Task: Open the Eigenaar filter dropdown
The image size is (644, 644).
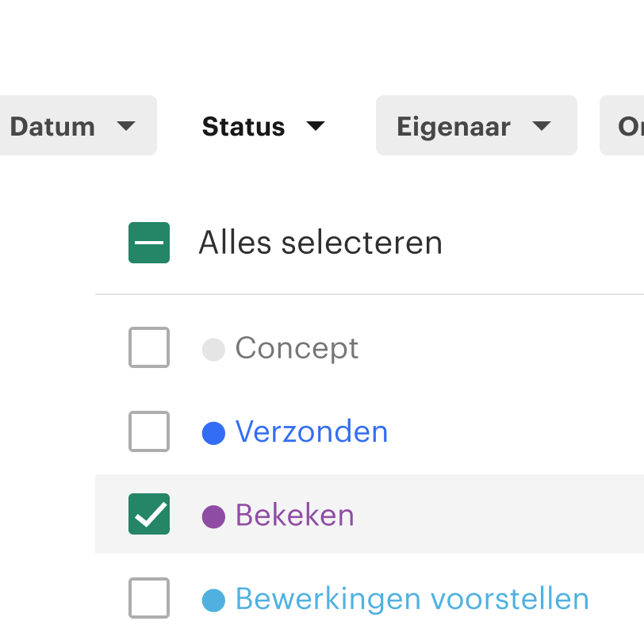Action: 477,125
